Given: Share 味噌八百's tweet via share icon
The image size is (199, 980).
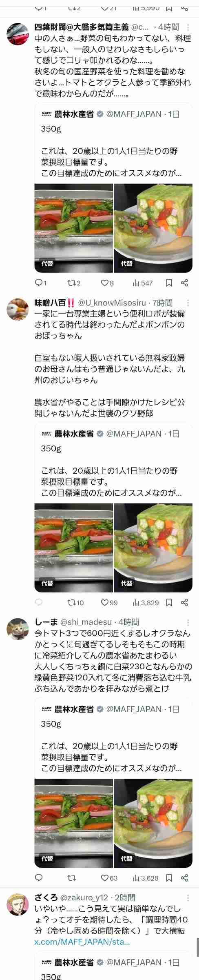Looking at the screenshot, I should point(184,603).
